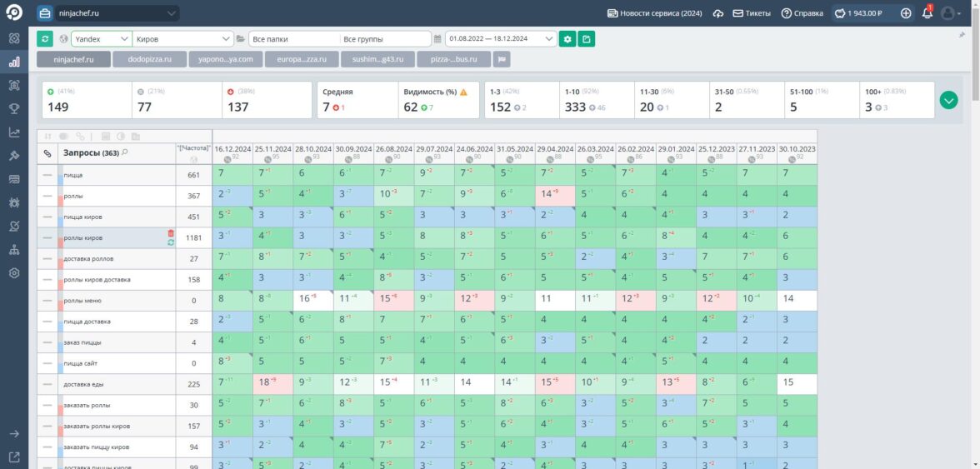This screenshot has height=469, width=980.
Task: Filter by 100+ positions card
Action: point(897,100)
